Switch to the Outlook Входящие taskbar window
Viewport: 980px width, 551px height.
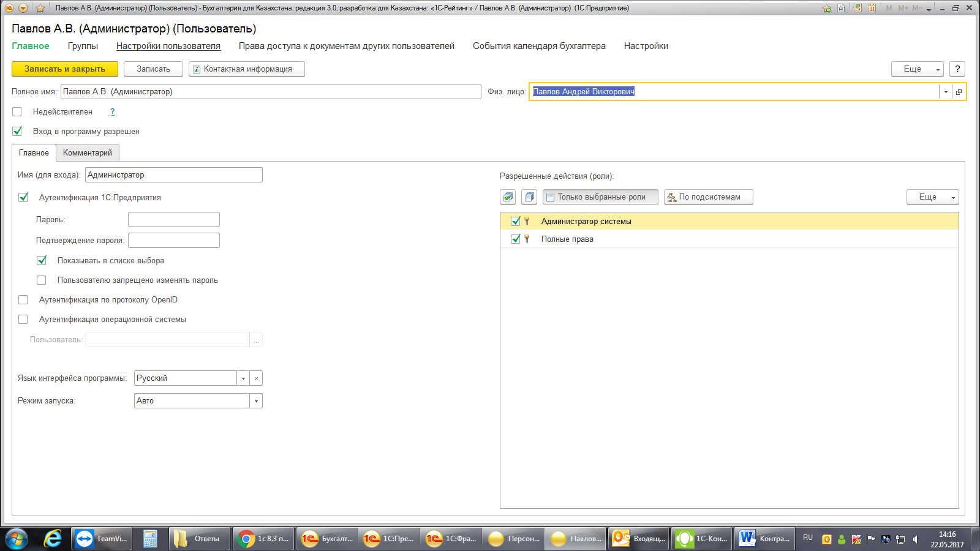(x=639, y=539)
